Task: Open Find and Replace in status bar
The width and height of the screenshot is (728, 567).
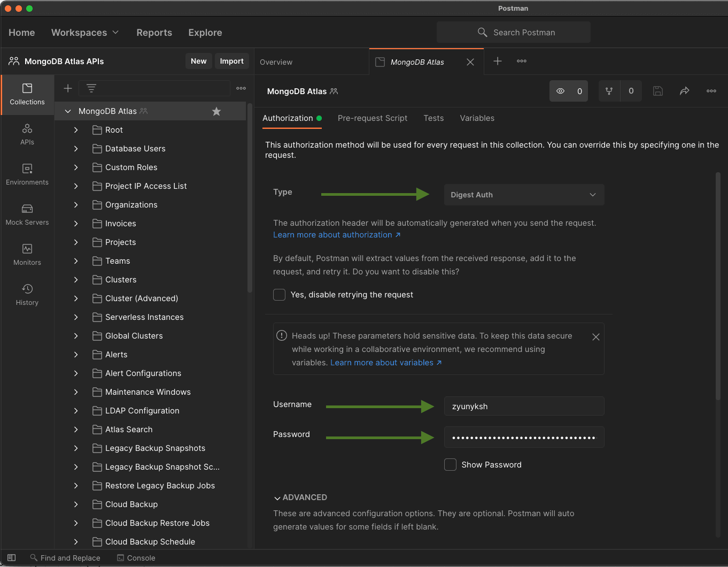Action: [65, 558]
